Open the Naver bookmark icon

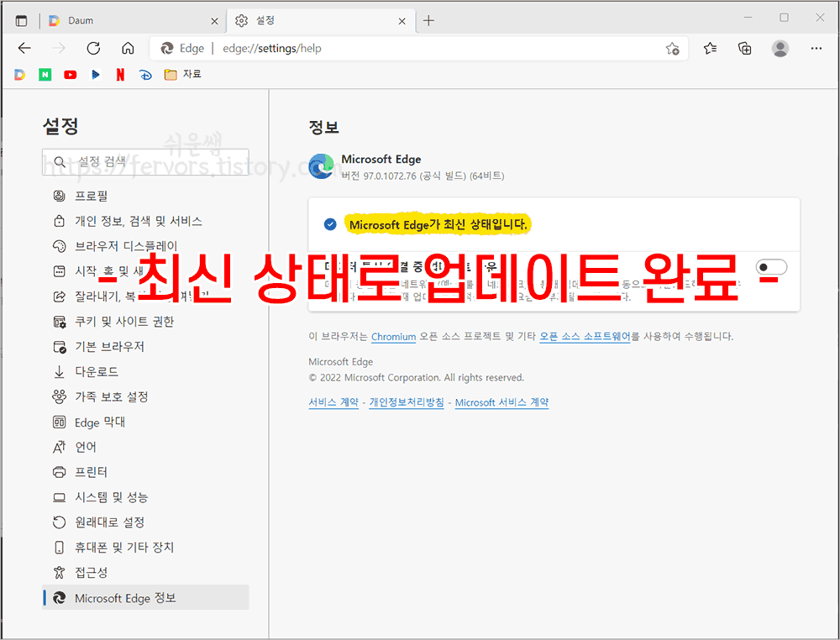[45, 75]
